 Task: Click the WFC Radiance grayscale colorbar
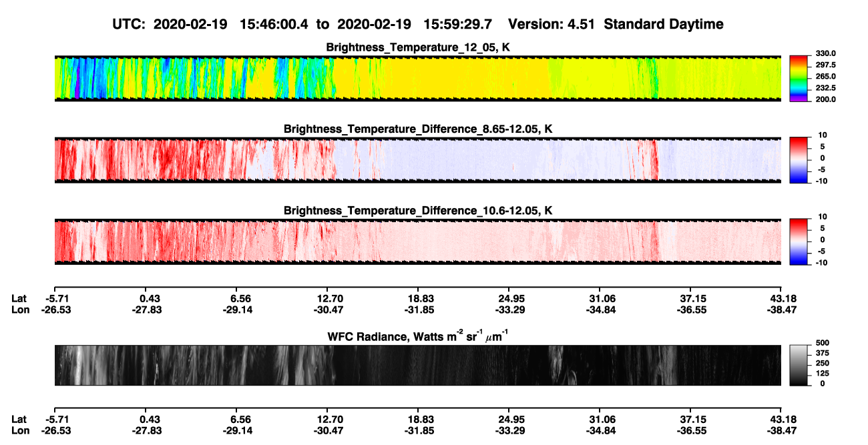click(x=800, y=365)
